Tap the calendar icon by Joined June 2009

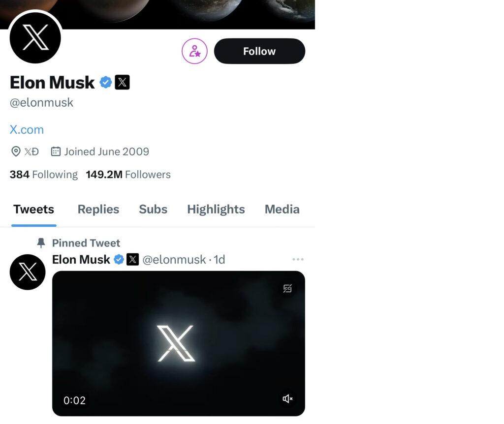point(56,151)
